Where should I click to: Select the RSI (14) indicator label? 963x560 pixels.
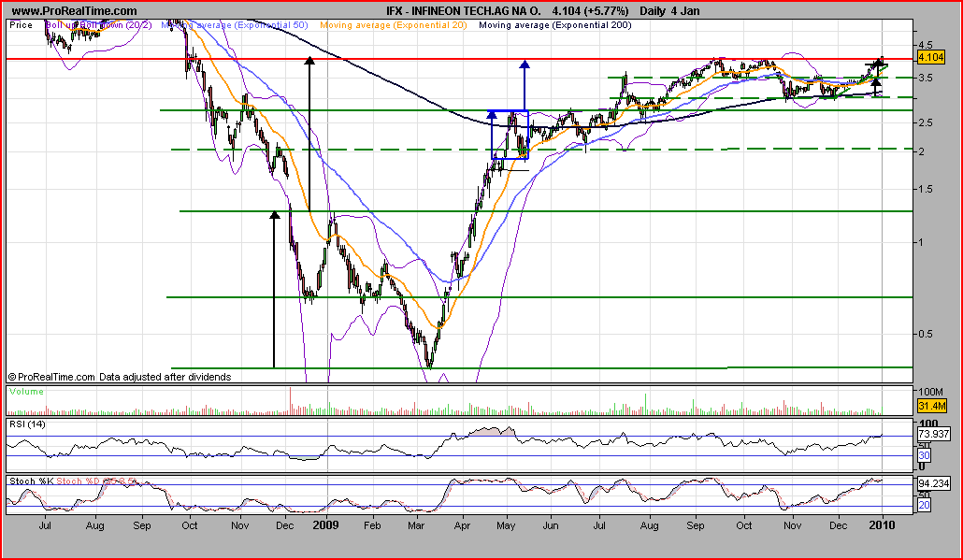pyautogui.click(x=27, y=424)
